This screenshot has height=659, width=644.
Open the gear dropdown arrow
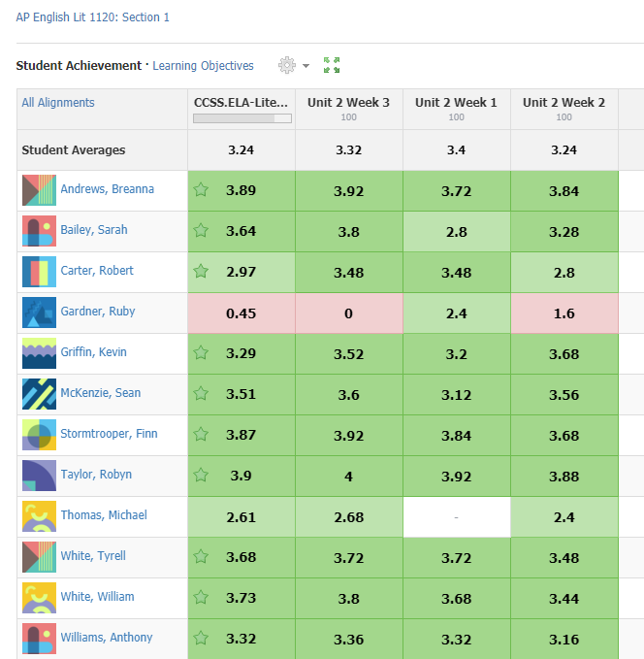click(306, 66)
